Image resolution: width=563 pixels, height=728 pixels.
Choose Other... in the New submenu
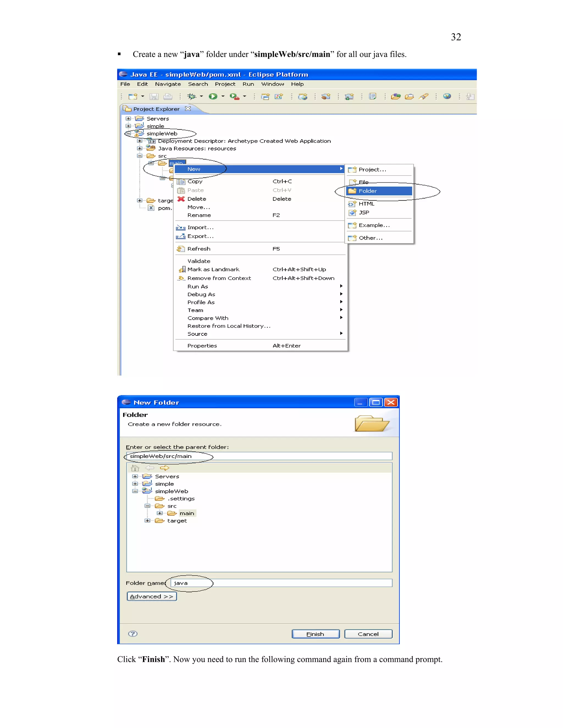[x=380, y=238]
